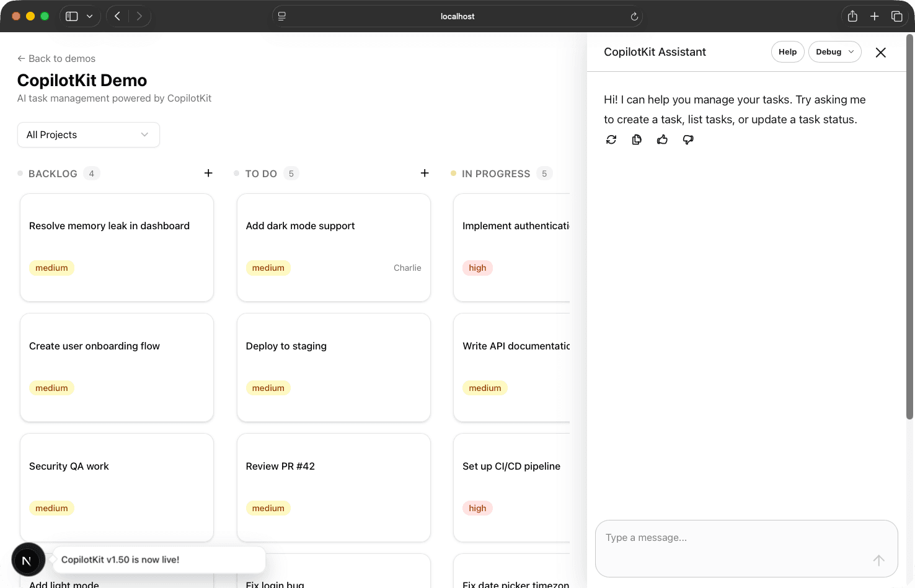Copy the assistant message to clipboard

[x=637, y=139]
